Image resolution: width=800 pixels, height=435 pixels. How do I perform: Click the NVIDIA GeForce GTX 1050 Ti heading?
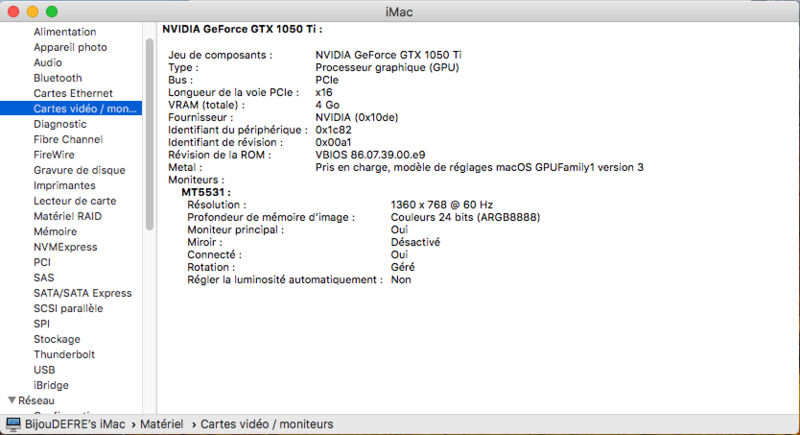pos(242,29)
